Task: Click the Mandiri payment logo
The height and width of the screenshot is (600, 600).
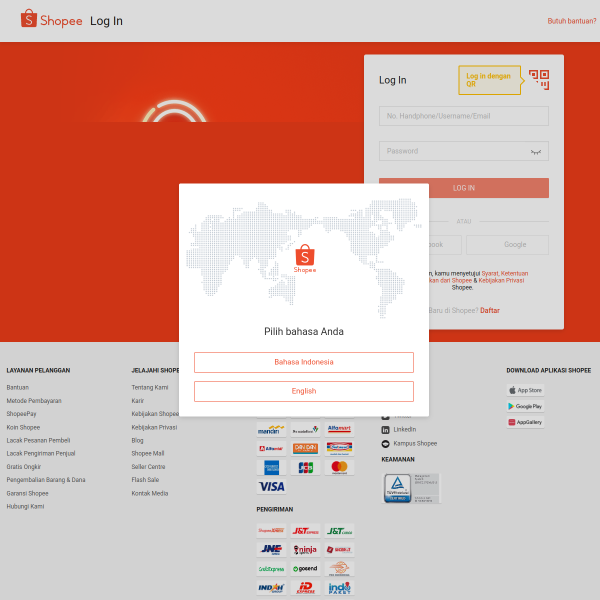Action: coord(271,429)
